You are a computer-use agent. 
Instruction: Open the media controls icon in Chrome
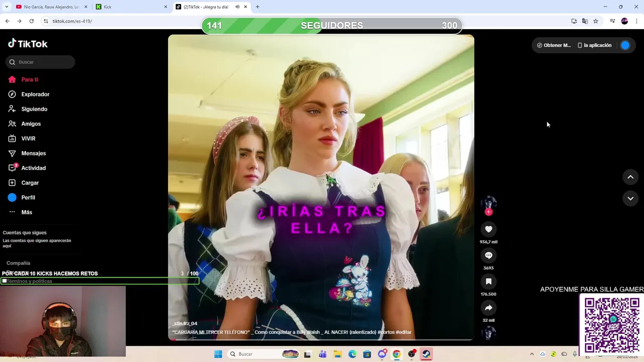tap(612, 21)
